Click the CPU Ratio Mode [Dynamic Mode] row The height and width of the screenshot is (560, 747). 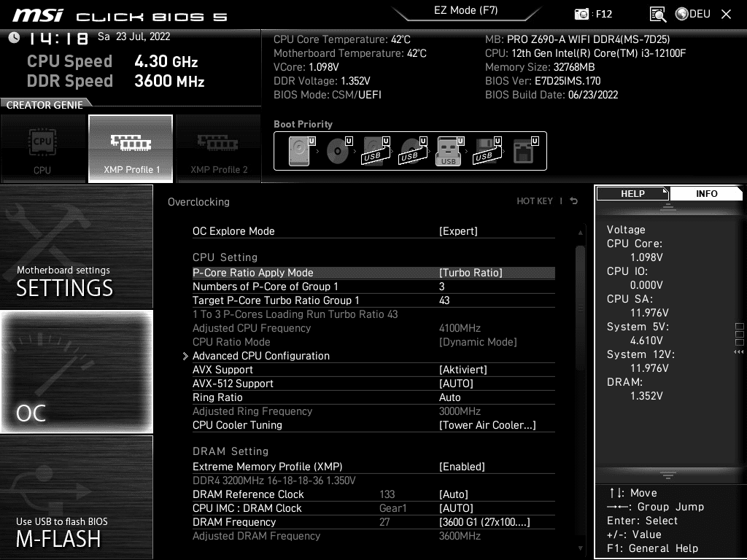373,342
